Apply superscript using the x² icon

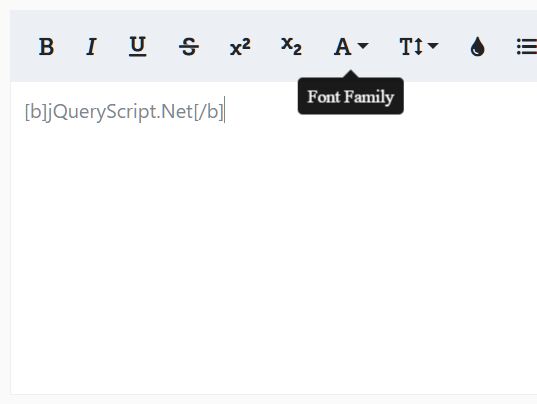[240, 46]
